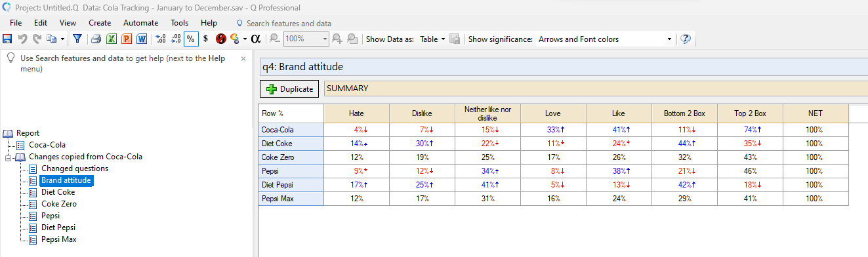
Task: Select the Changes copied from Coca-Cola folder
Action: pos(85,157)
